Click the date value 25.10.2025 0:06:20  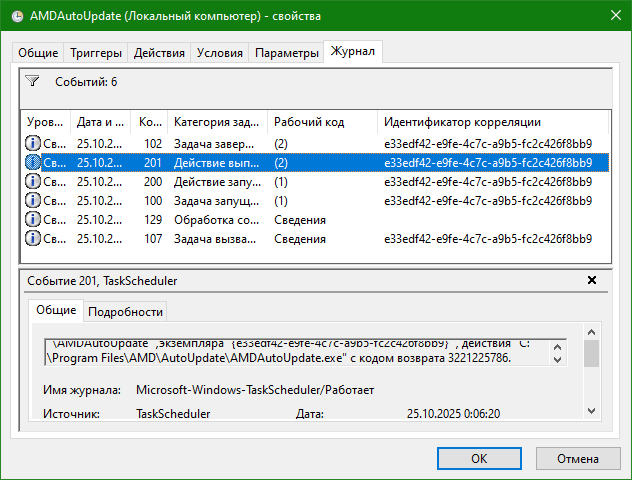tap(453, 414)
